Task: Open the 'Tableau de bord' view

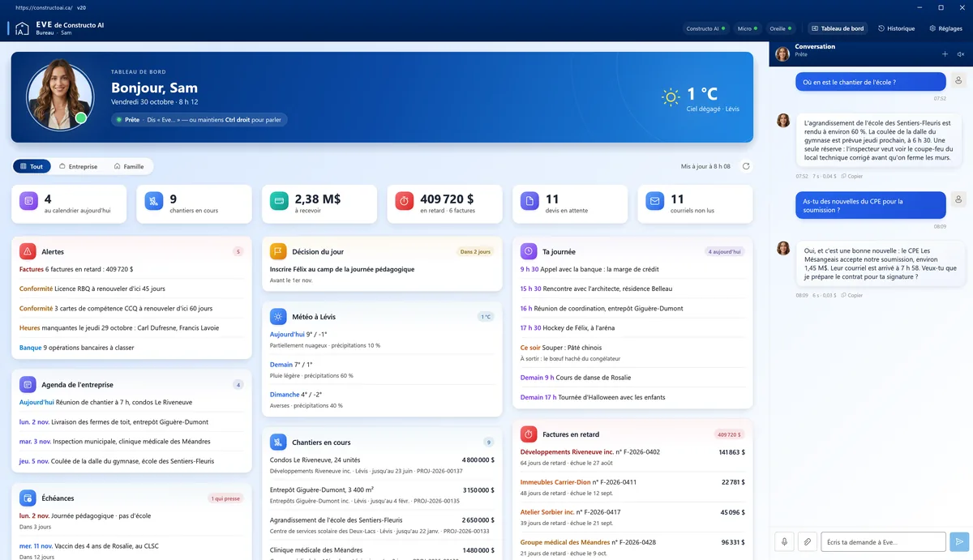Action: [x=838, y=28]
